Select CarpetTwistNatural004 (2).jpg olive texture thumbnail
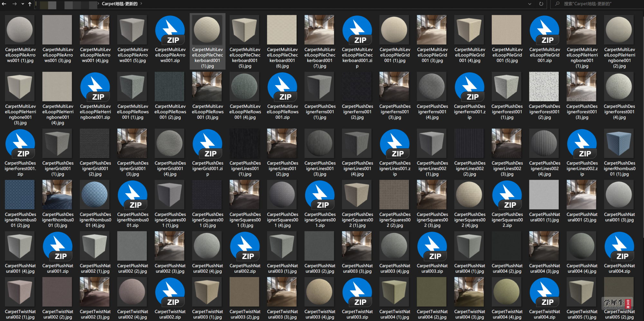This screenshot has height=321, width=644. point(432,292)
